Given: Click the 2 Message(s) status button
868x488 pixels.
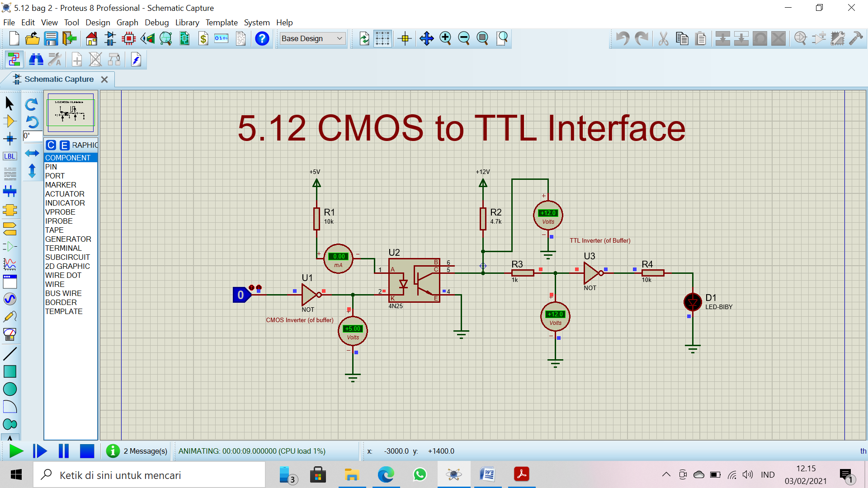Looking at the screenshot, I should (137, 451).
